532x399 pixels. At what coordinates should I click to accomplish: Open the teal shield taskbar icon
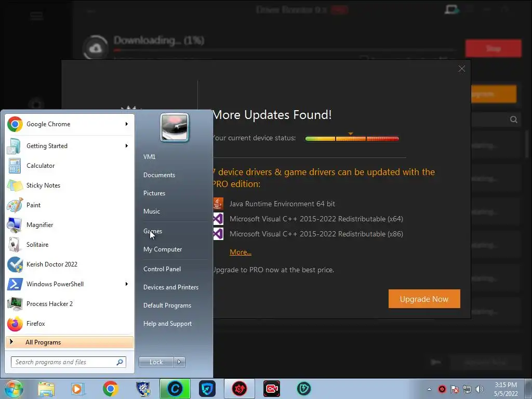[304, 389]
